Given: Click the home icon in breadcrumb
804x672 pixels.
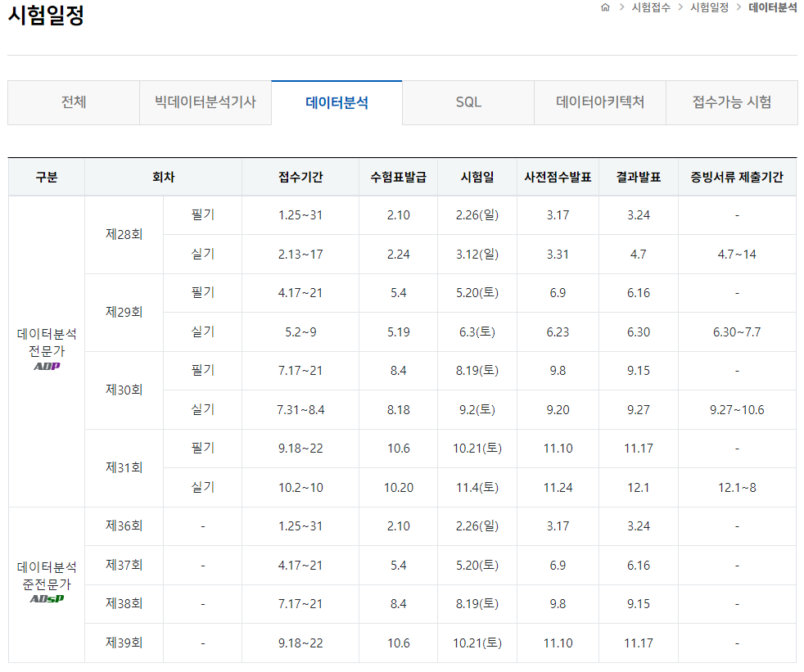Looking at the screenshot, I should (605, 7).
